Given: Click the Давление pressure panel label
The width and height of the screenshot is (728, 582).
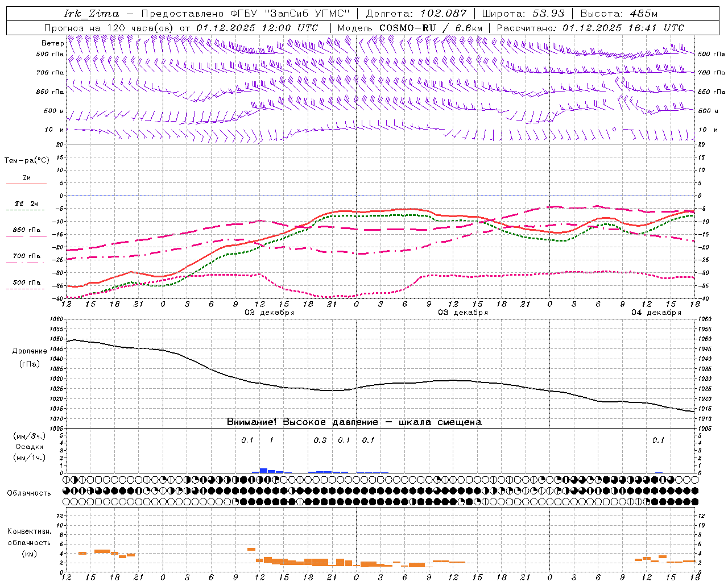Looking at the screenshot, I should pos(30,351).
